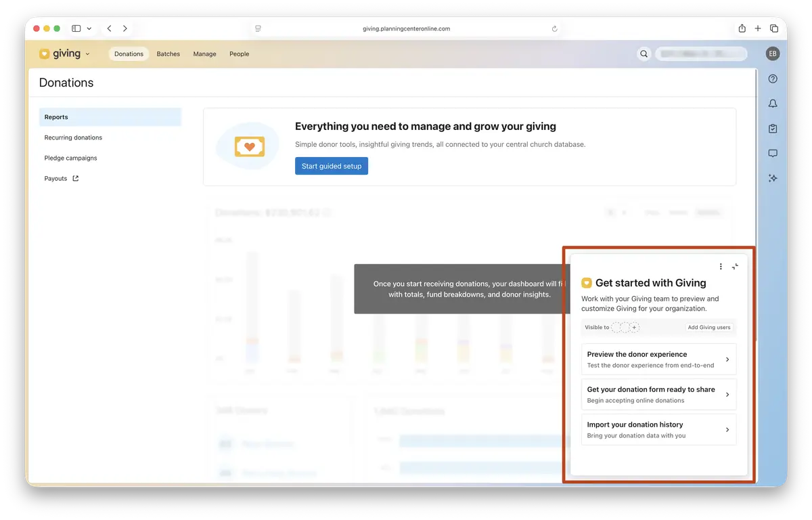Open the notifications bell icon
This screenshot has height=520, width=812.
773,104
